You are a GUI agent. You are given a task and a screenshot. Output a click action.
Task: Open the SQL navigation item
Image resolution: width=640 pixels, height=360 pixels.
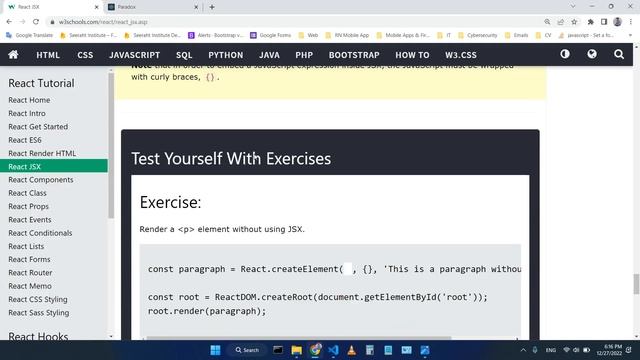184,55
